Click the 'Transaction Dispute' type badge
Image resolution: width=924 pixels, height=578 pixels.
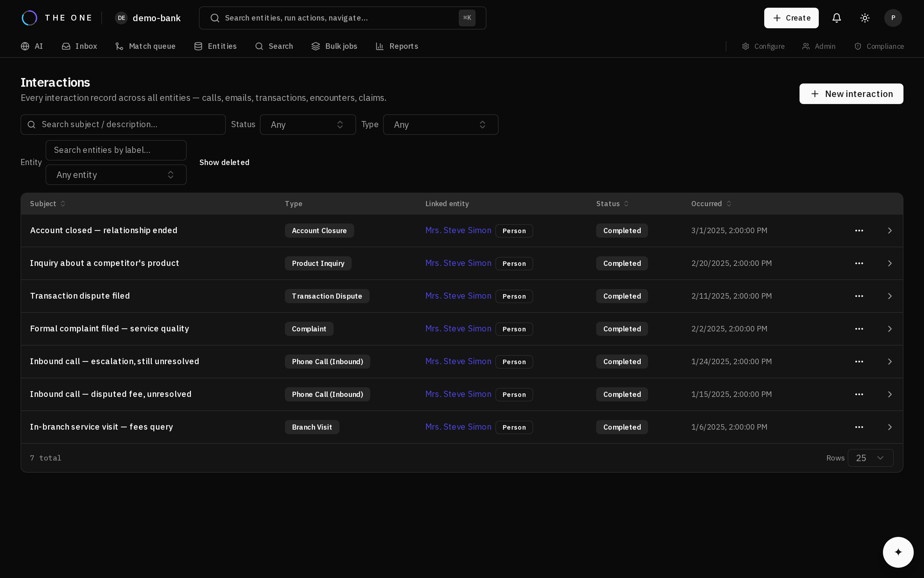pos(327,296)
